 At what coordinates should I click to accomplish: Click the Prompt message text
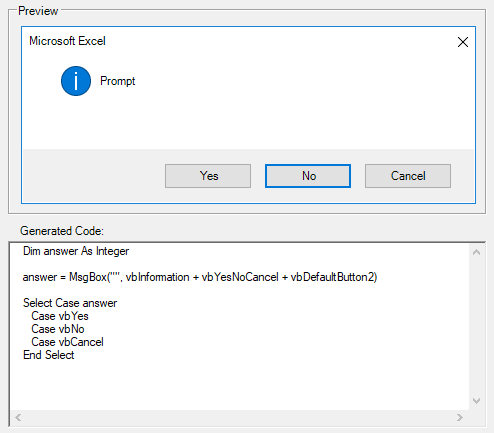[118, 81]
